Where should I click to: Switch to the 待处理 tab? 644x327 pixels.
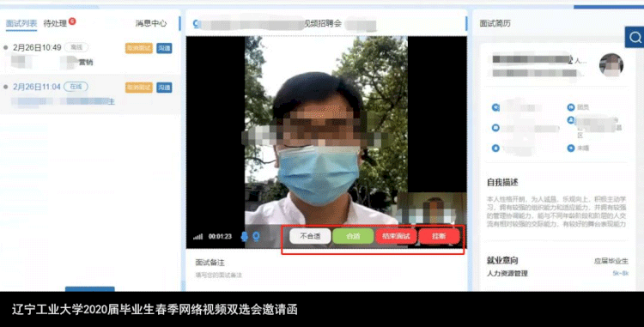coord(55,23)
